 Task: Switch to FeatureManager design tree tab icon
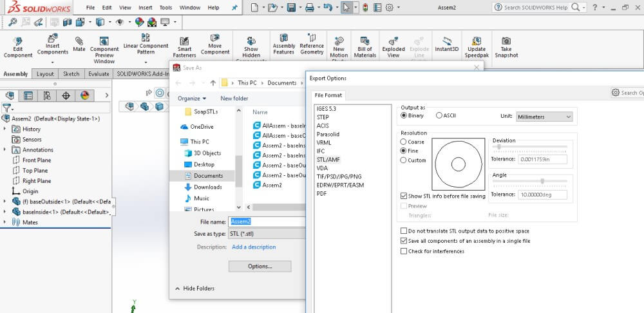point(10,96)
